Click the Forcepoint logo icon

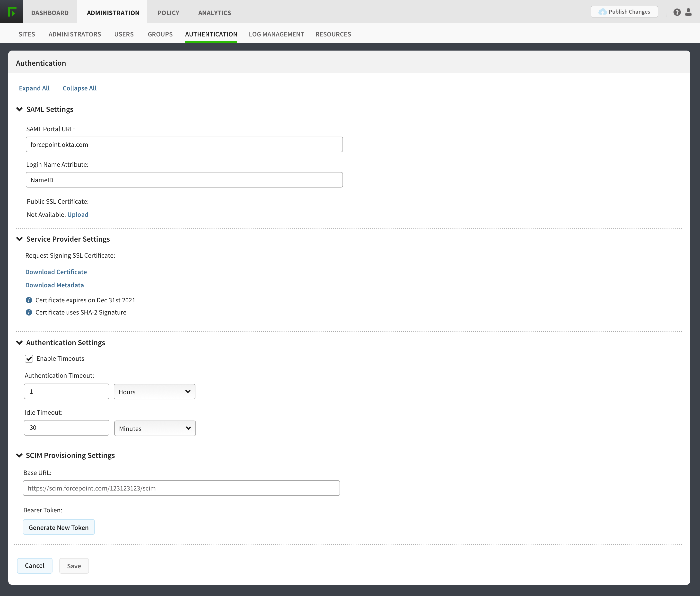pos(11,12)
